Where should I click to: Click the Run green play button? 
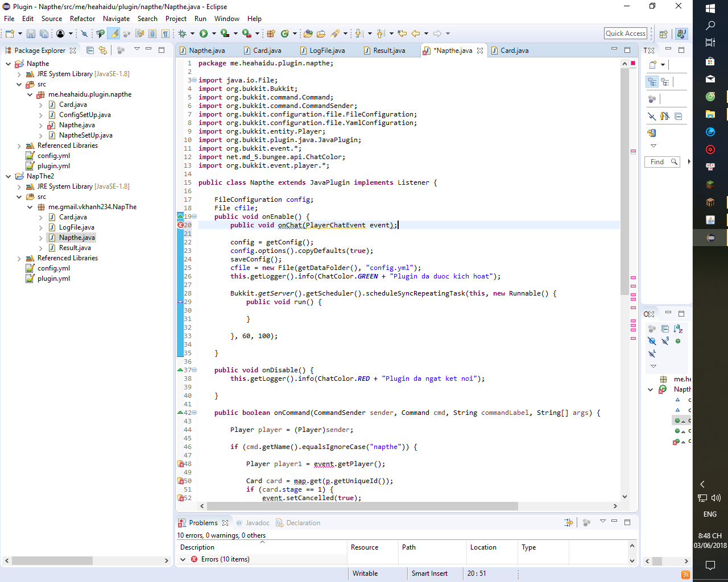[x=203, y=34]
